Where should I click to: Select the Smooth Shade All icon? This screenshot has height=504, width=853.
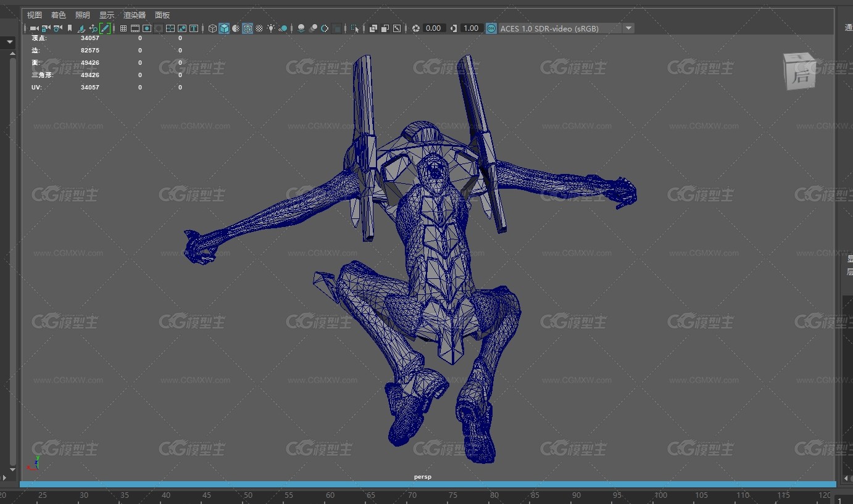[224, 28]
